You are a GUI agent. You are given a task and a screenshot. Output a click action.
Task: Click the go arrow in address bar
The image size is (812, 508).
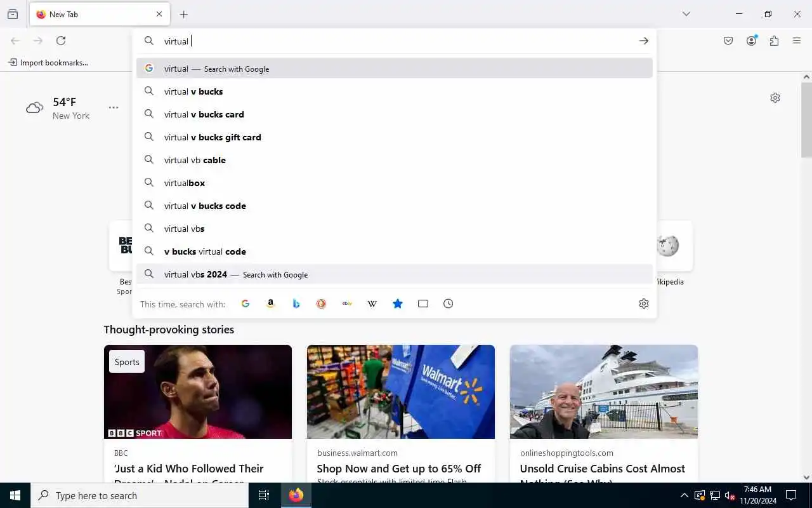tap(644, 41)
